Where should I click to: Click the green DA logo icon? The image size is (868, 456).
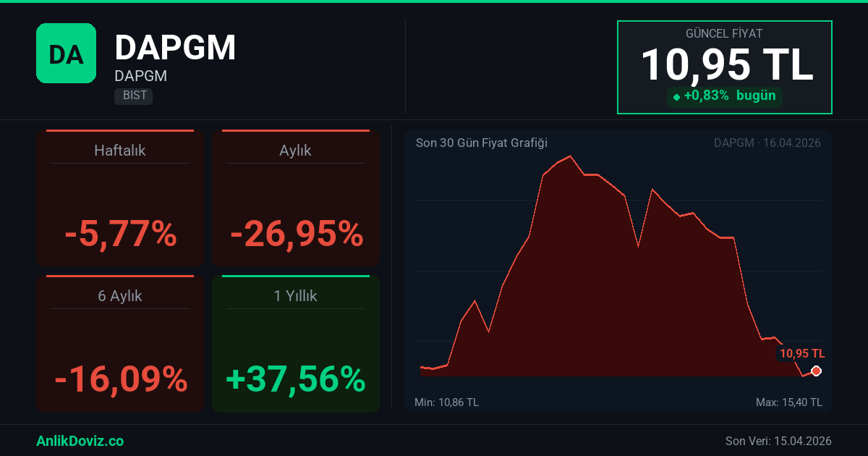pos(66,53)
